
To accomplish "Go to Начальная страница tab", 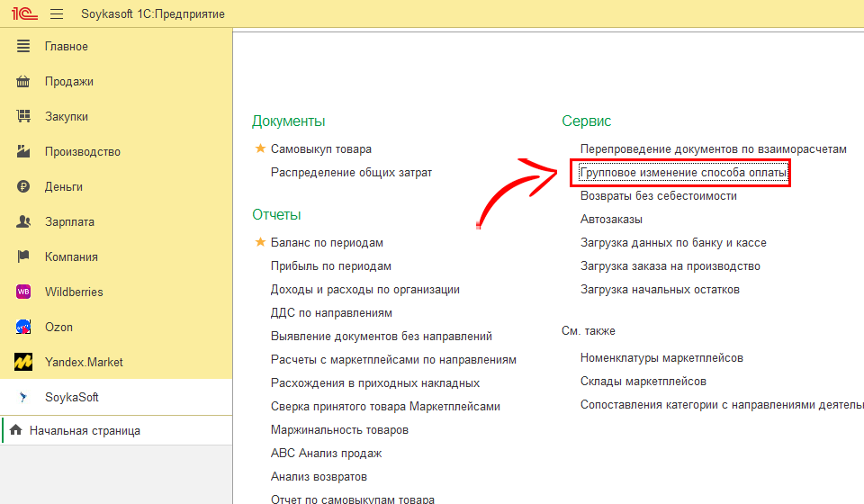I will (85, 431).
